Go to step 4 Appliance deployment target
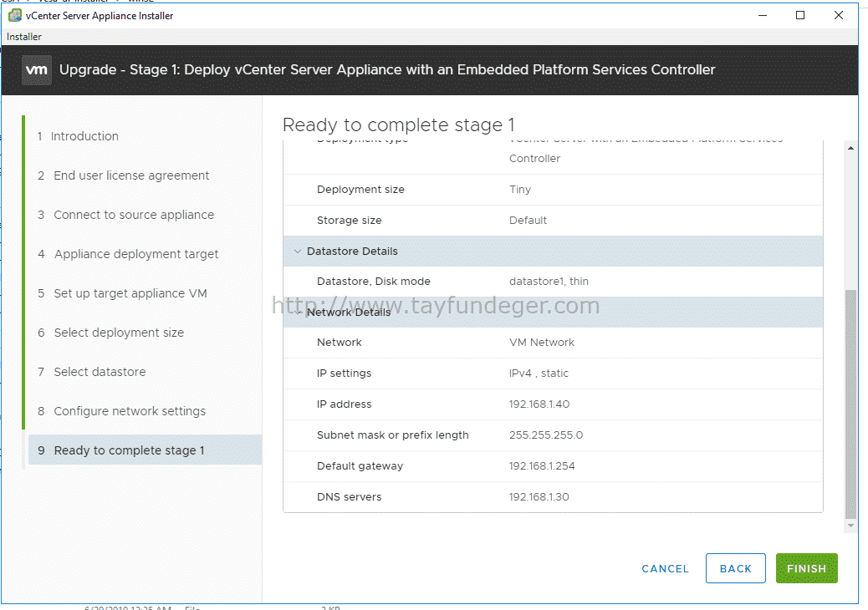The height and width of the screenshot is (610, 868). pos(128,254)
